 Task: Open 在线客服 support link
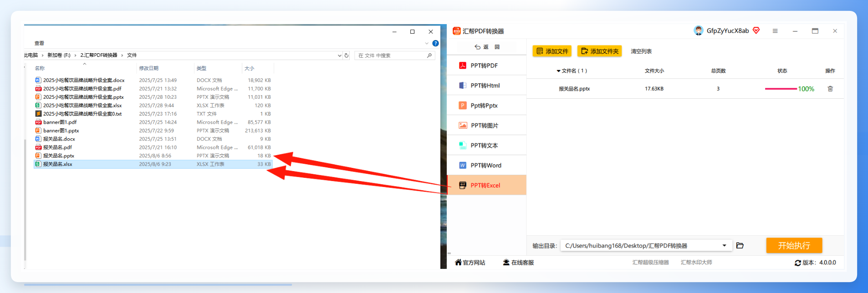coord(518,263)
